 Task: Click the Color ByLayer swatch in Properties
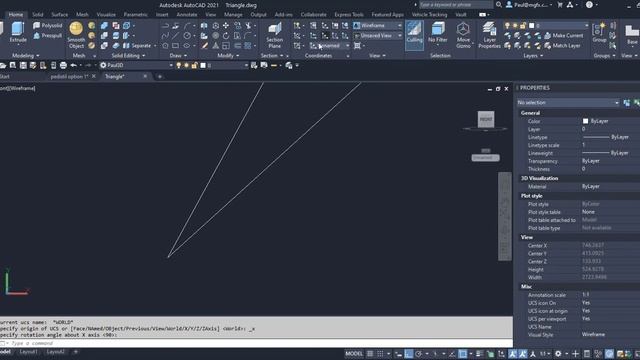585,121
